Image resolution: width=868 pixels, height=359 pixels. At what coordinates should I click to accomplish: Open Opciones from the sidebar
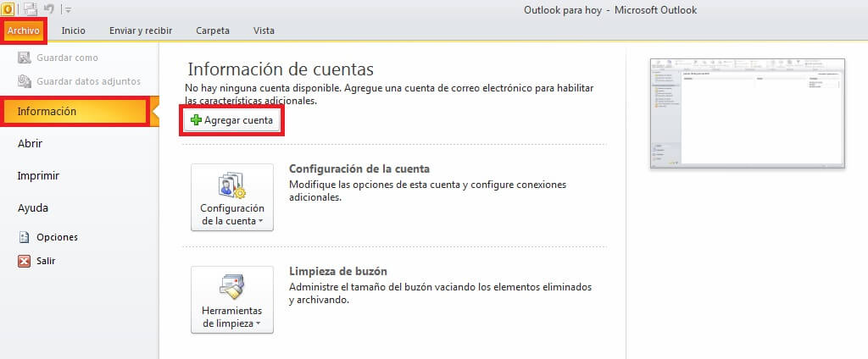[57, 237]
